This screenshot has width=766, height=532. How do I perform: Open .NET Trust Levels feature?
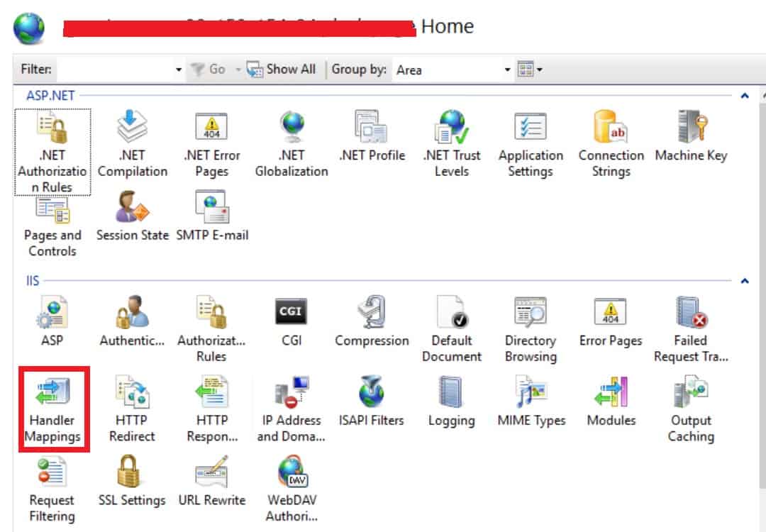452,144
